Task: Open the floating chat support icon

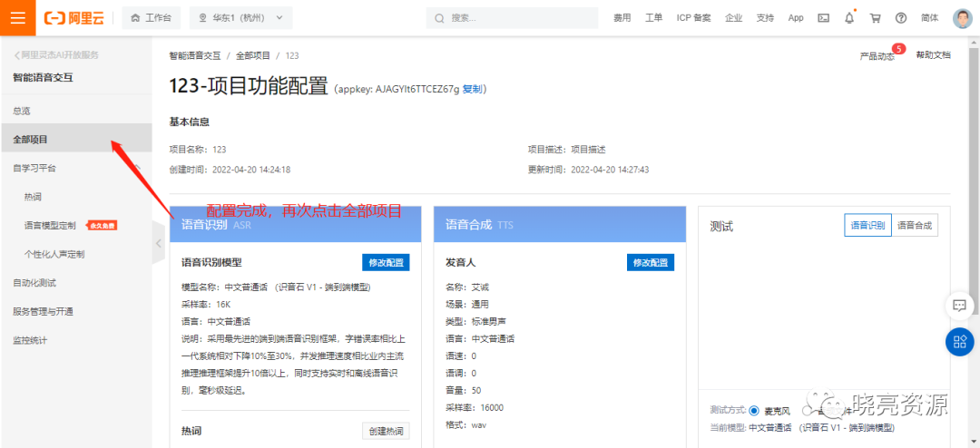Action: tap(959, 306)
